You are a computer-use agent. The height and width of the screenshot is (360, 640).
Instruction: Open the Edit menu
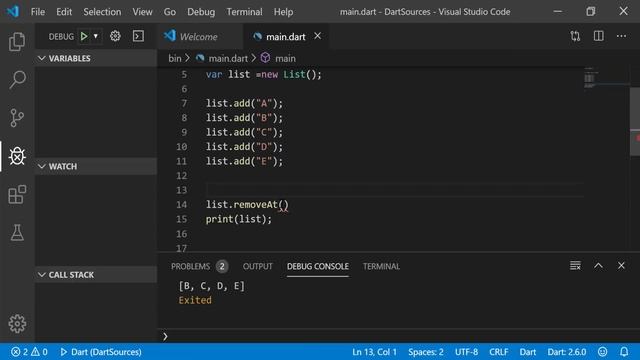(64, 12)
